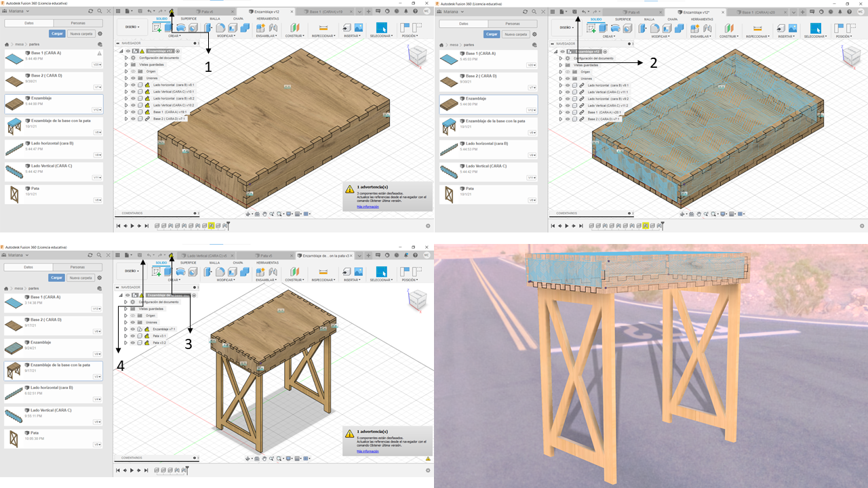Click the Redo arrow in the top-right window

tap(595, 12)
